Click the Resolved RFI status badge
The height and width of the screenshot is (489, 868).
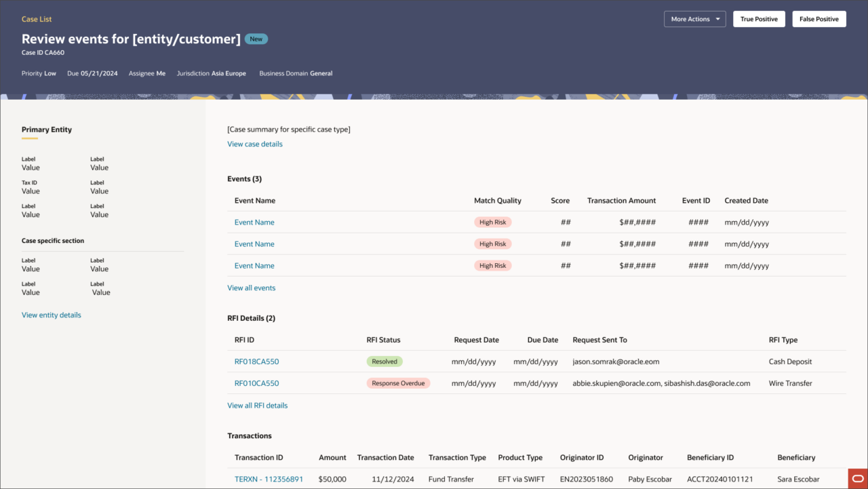point(384,361)
